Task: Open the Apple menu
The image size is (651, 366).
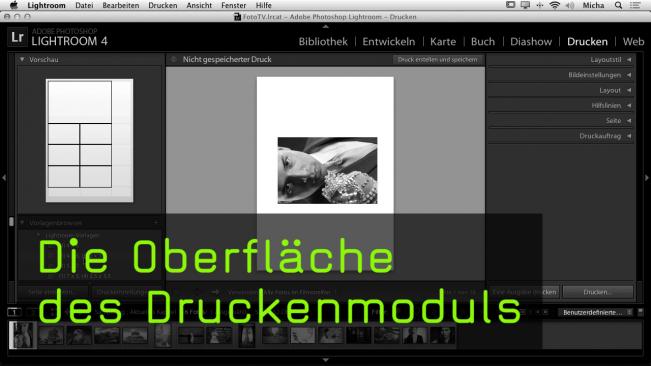Action: pyautogui.click(x=14, y=5)
